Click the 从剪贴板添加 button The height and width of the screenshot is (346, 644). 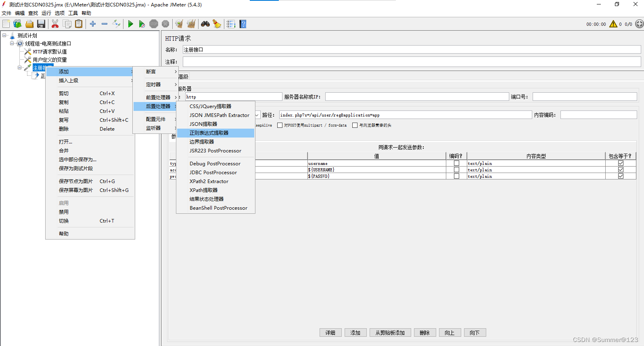tap(390, 333)
